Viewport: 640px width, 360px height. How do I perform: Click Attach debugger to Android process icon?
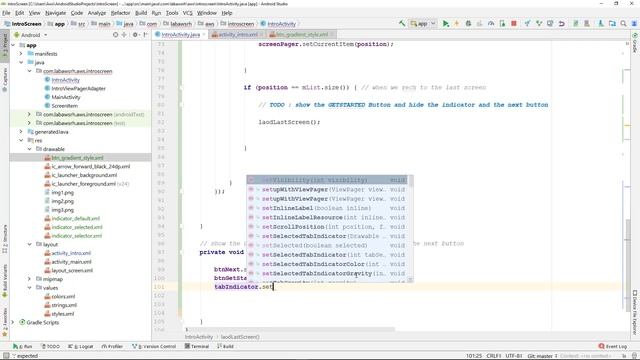point(502,24)
